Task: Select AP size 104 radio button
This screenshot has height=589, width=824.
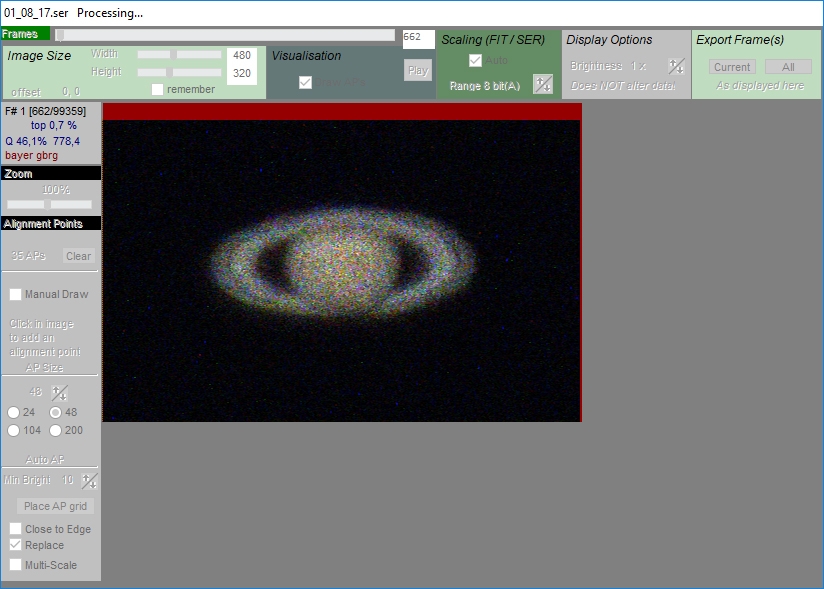Action: [14, 430]
